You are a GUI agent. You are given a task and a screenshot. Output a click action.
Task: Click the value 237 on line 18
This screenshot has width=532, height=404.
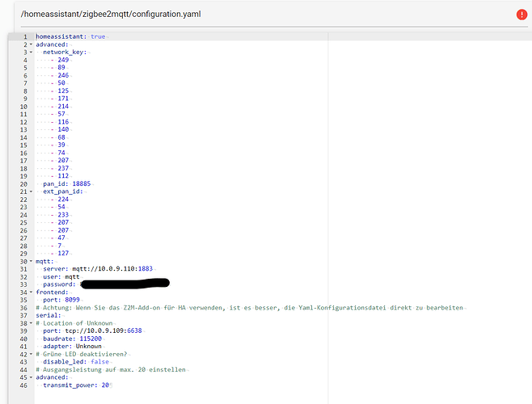(63, 168)
